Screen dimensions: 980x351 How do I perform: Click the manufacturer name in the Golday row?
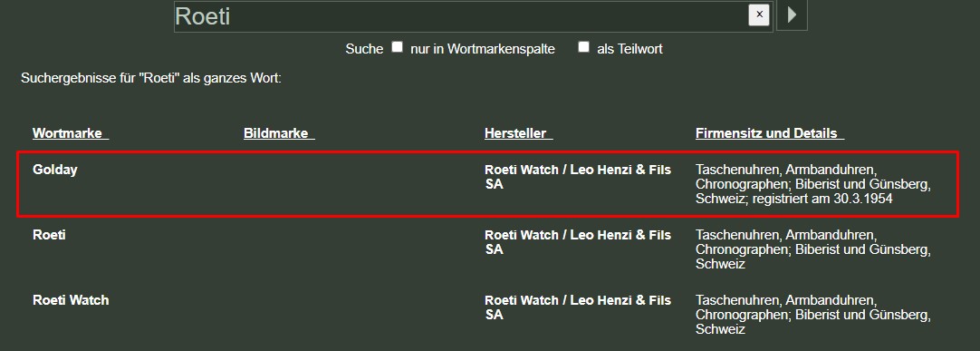click(x=578, y=177)
